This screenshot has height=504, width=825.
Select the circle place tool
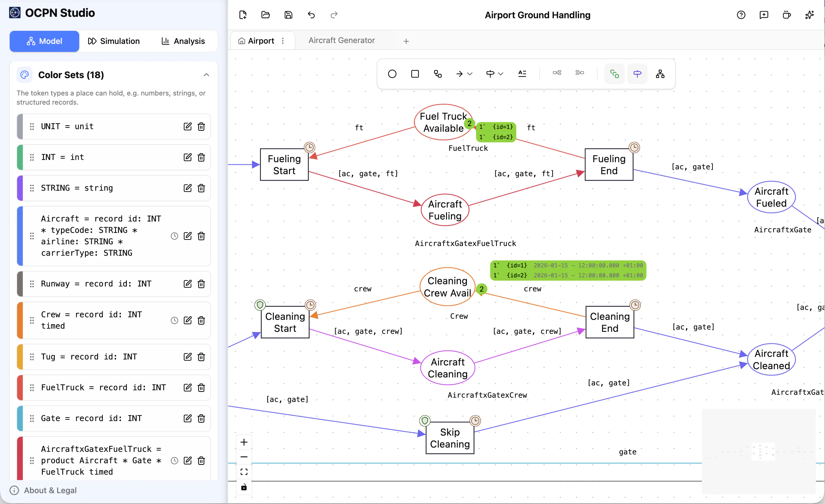point(392,74)
